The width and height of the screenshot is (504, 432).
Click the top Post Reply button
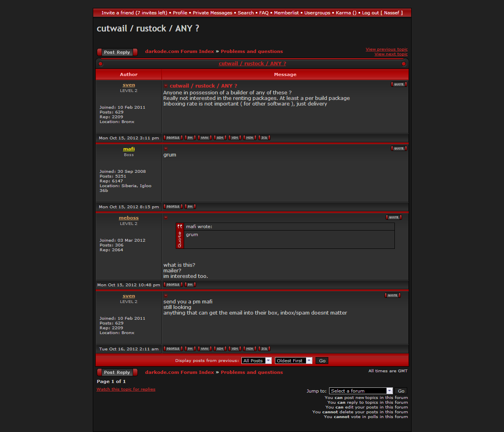pyautogui.click(x=117, y=52)
